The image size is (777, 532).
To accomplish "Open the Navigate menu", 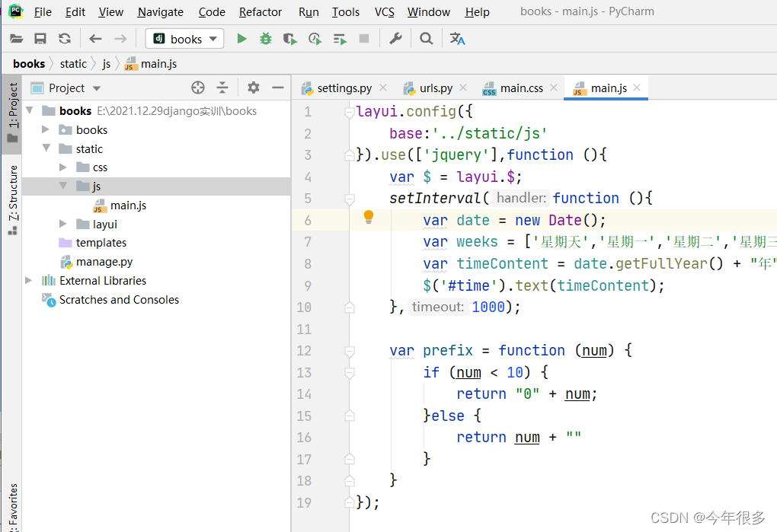I will point(160,12).
